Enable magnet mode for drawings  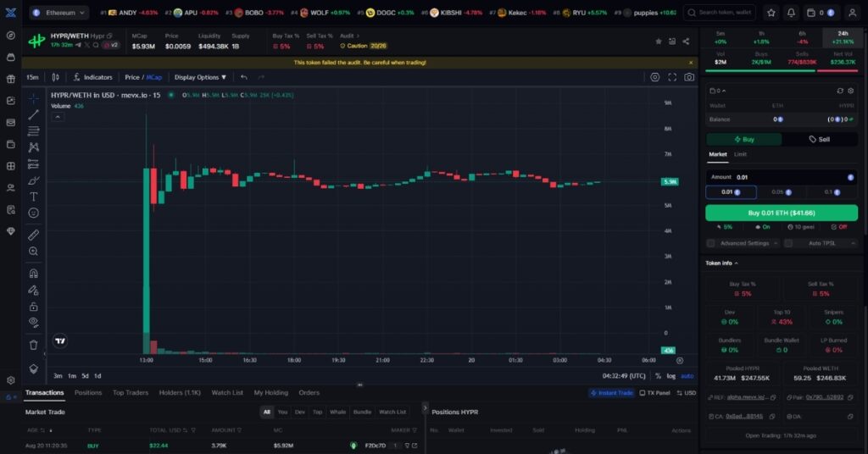33,274
